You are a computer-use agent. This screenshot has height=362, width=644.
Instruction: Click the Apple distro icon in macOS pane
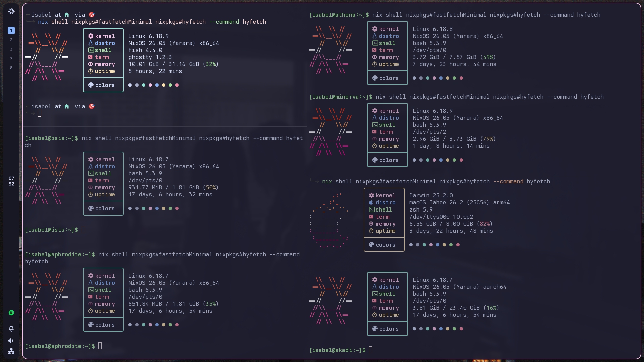(x=371, y=202)
